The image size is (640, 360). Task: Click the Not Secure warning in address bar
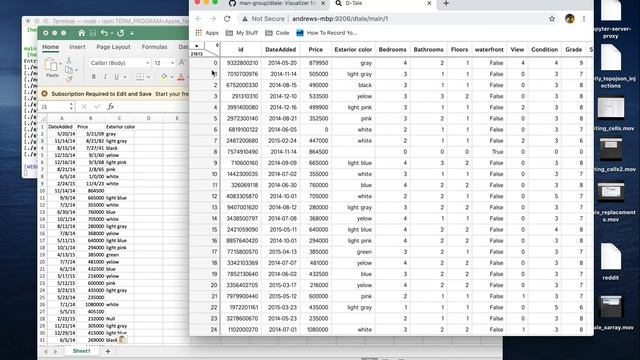[x=263, y=19]
